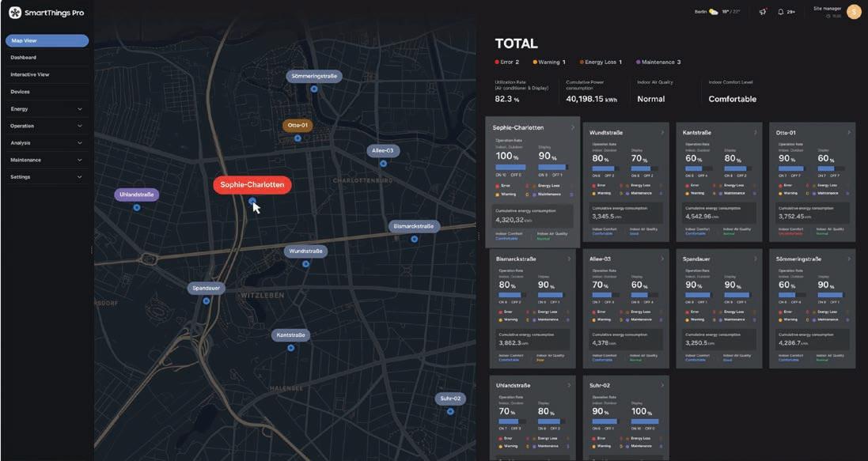Open Kantstraße card details arrow

(x=756, y=133)
